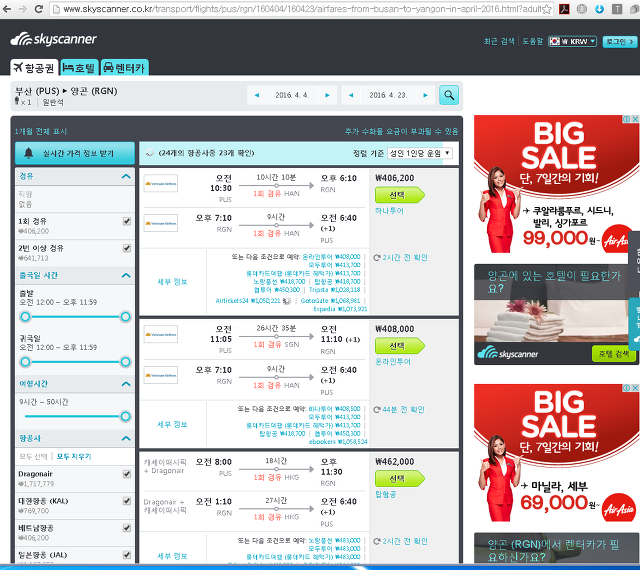
Task: Click the browser back arrow
Action: click(7, 9)
